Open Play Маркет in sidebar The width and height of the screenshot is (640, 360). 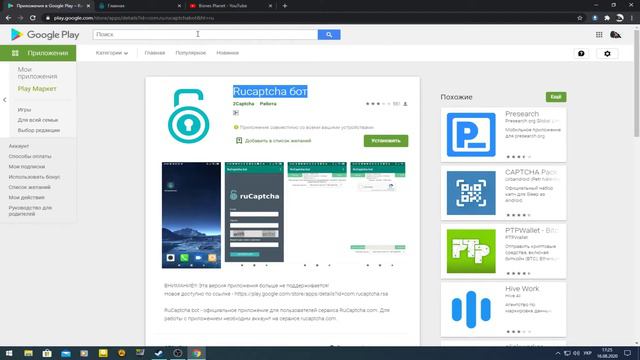(37, 89)
